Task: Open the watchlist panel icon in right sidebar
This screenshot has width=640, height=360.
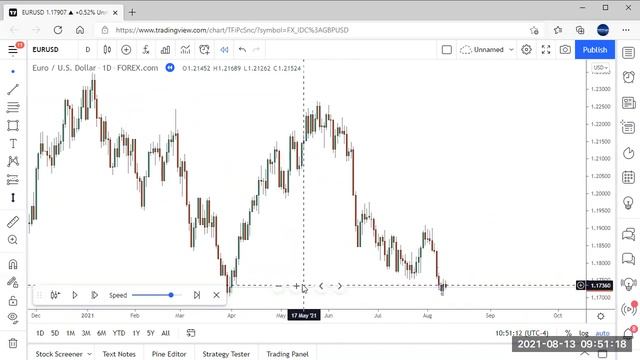Action: click(629, 53)
